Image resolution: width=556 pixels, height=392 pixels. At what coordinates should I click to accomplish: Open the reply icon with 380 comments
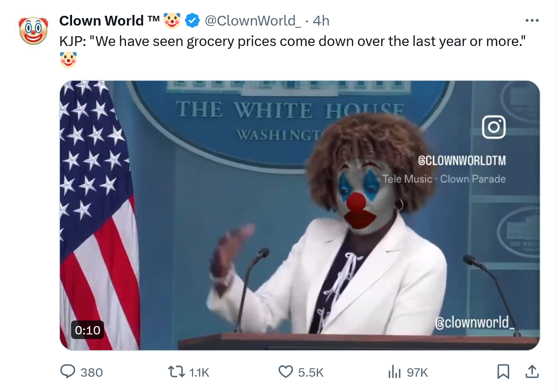68,372
